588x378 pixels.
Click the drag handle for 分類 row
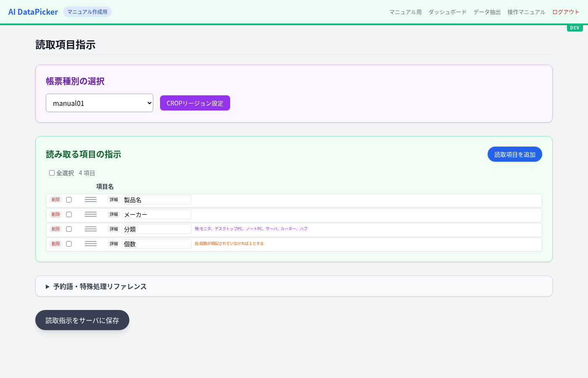click(x=91, y=229)
